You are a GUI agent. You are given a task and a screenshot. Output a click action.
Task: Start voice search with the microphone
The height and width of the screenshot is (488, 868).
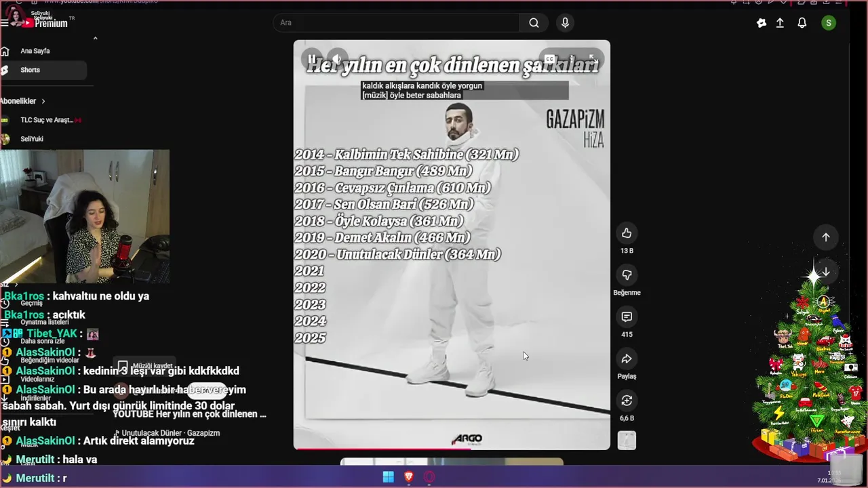[x=566, y=23]
